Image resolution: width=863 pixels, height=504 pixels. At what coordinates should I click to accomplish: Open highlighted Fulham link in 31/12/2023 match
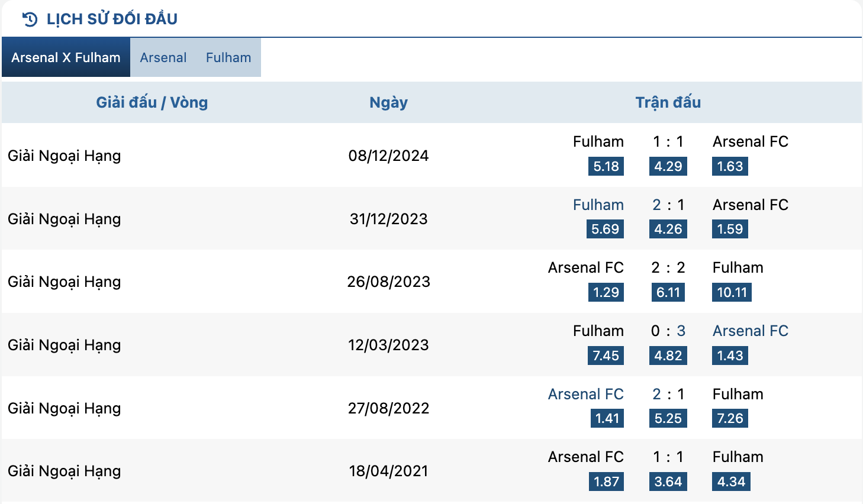tap(598, 205)
